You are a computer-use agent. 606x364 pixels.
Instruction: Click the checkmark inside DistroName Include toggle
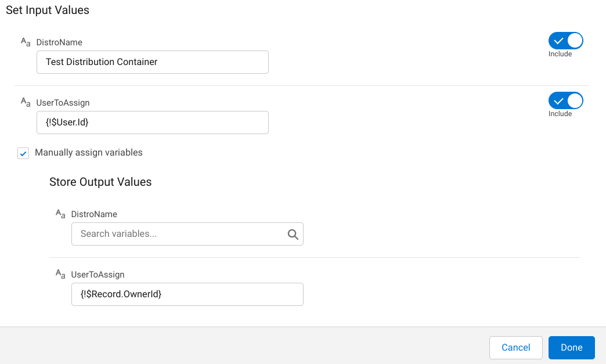(559, 40)
